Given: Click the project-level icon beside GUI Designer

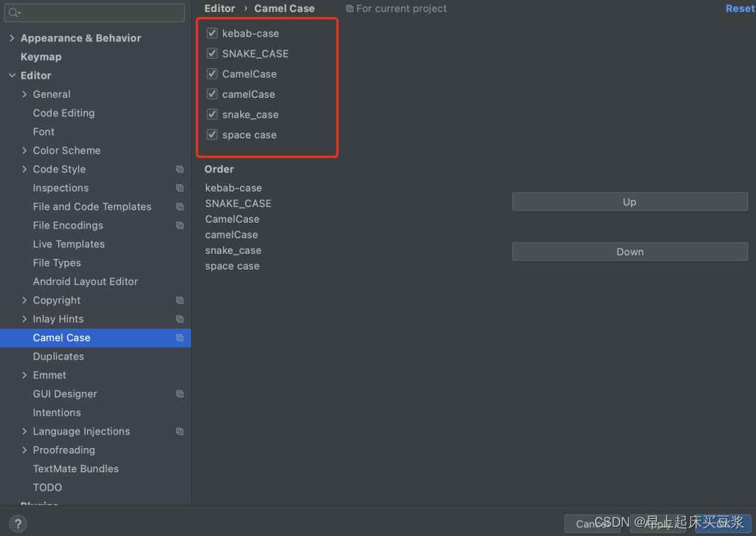Looking at the screenshot, I should pos(180,394).
